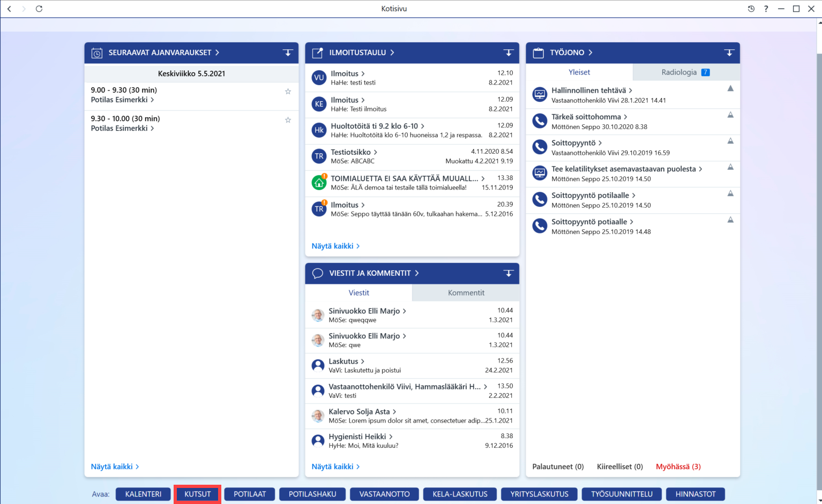
Task: Click the Viestit ja kommentit speech bubble icon
Action: pos(318,273)
